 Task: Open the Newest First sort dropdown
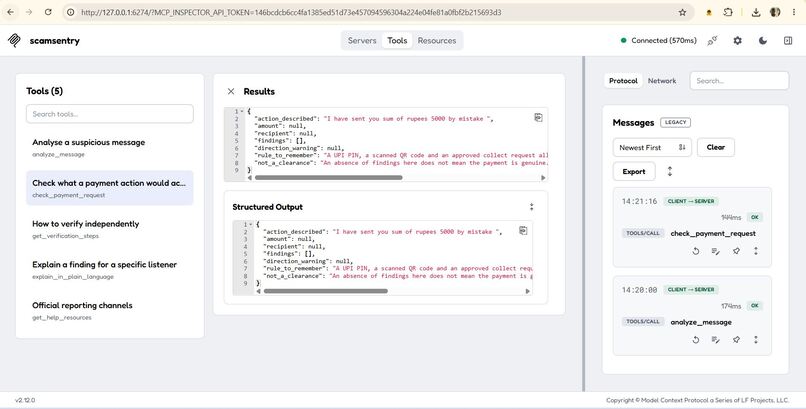click(652, 147)
